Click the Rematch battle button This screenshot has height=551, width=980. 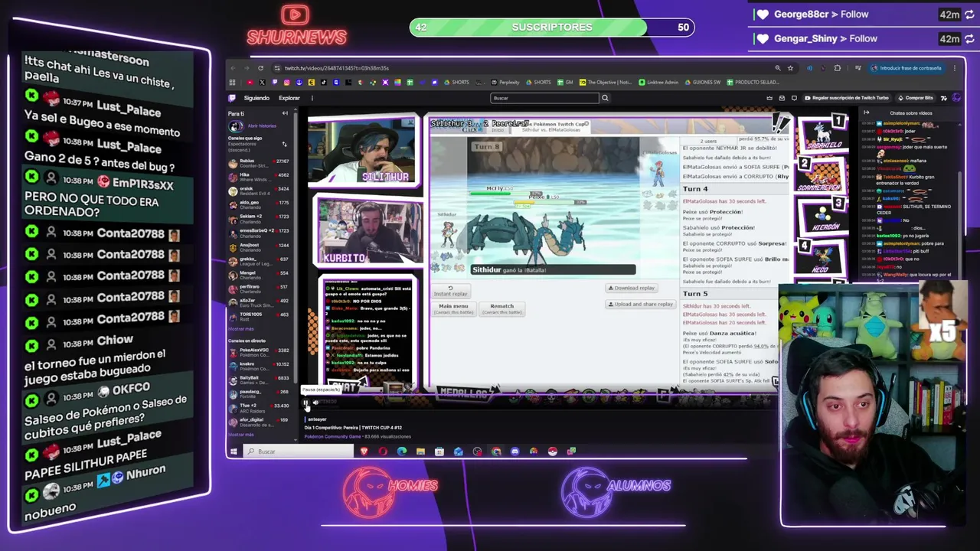tap(501, 308)
